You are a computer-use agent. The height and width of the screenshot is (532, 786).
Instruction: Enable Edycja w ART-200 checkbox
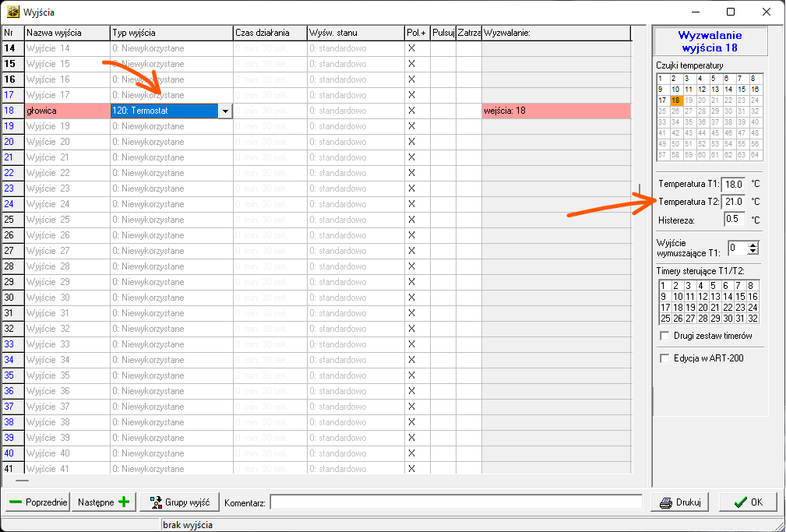[664, 358]
